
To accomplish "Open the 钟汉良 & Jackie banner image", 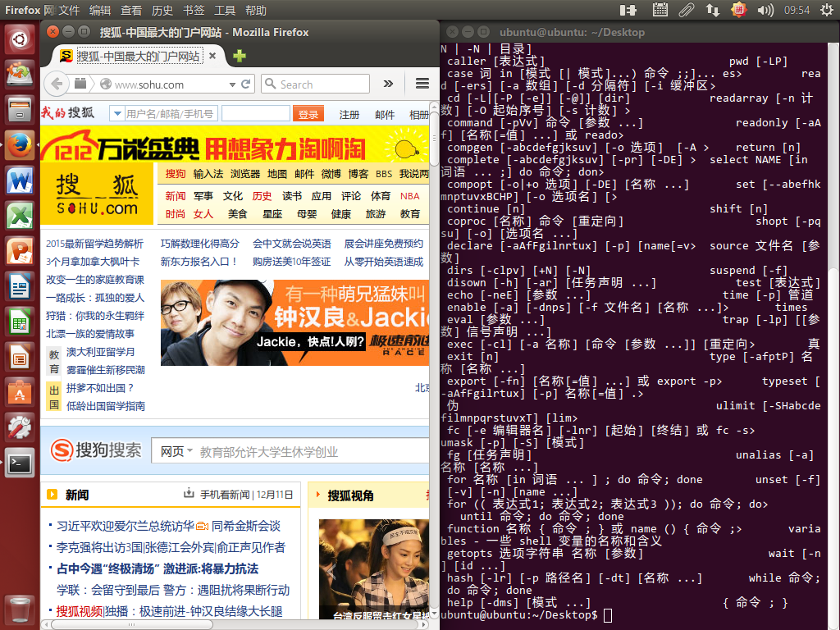I will pyautogui.click(x=295, y=322).
